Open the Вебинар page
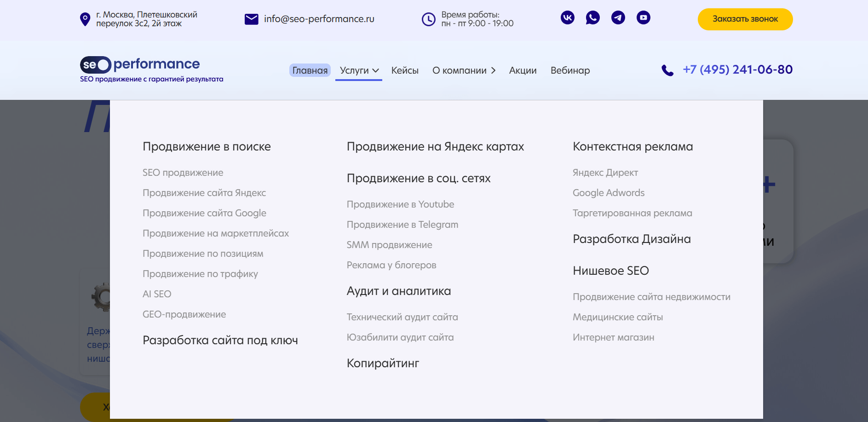The width and height of the screenshot is (868, 422). pos(570,70)
